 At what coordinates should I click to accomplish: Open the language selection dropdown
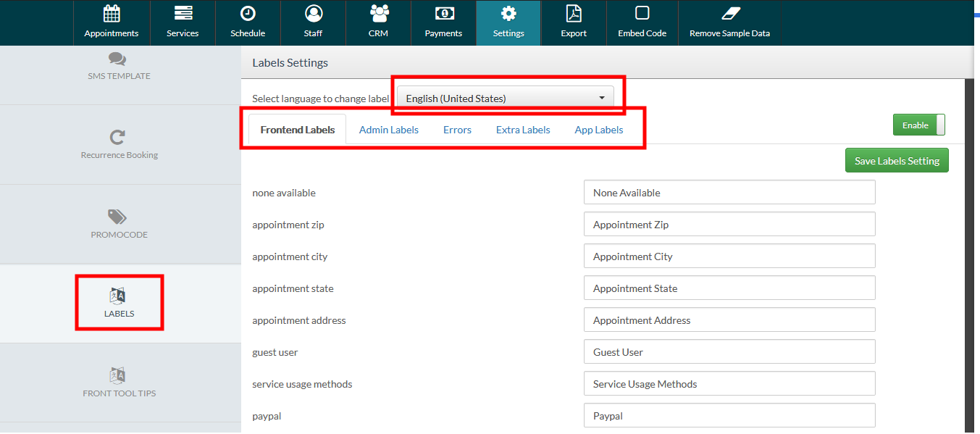506,99
